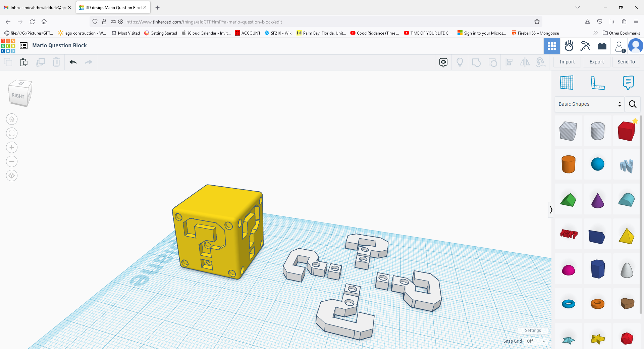
Task: Click the Group objects icon
Action: click(476, 62)
